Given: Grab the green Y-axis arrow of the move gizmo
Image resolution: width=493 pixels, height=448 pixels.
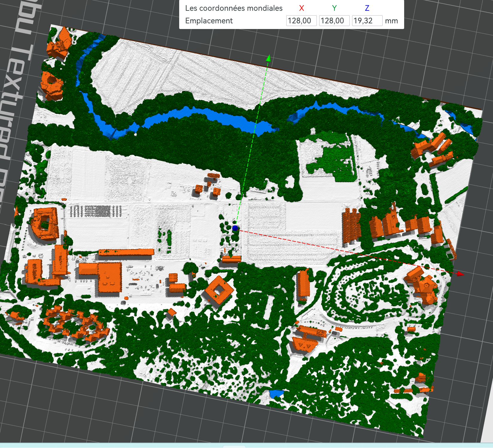Looking at the screenshot, I should coord(268,58).
